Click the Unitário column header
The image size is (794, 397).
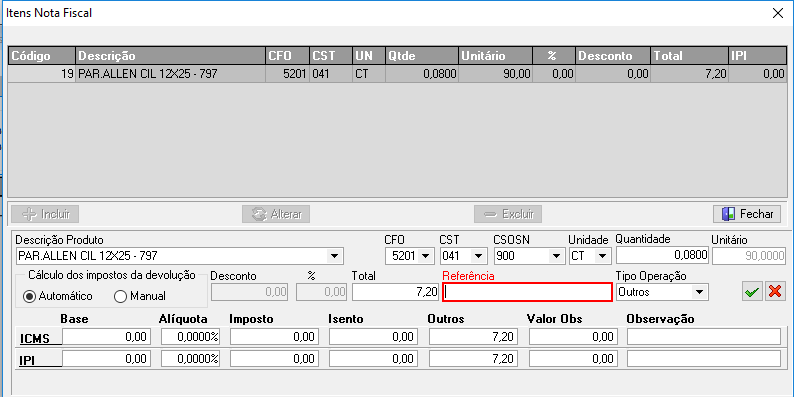click(x=496, y=56)
